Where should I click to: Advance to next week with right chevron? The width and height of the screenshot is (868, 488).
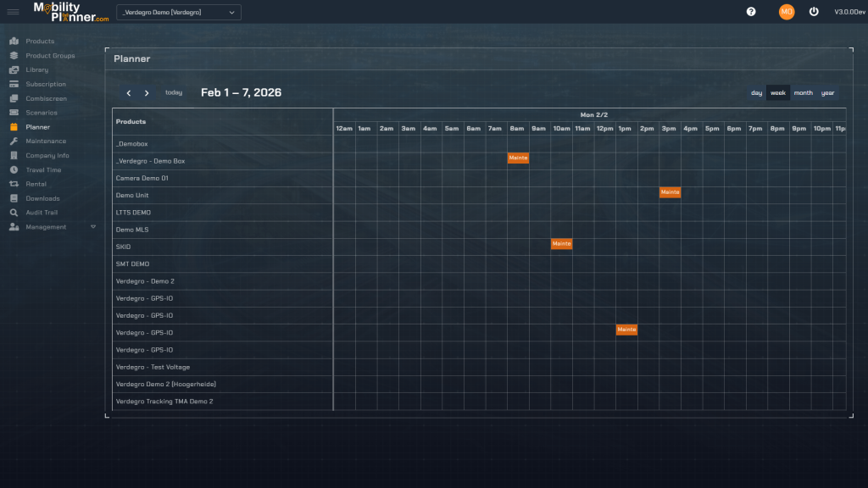(x=147, y=93)
